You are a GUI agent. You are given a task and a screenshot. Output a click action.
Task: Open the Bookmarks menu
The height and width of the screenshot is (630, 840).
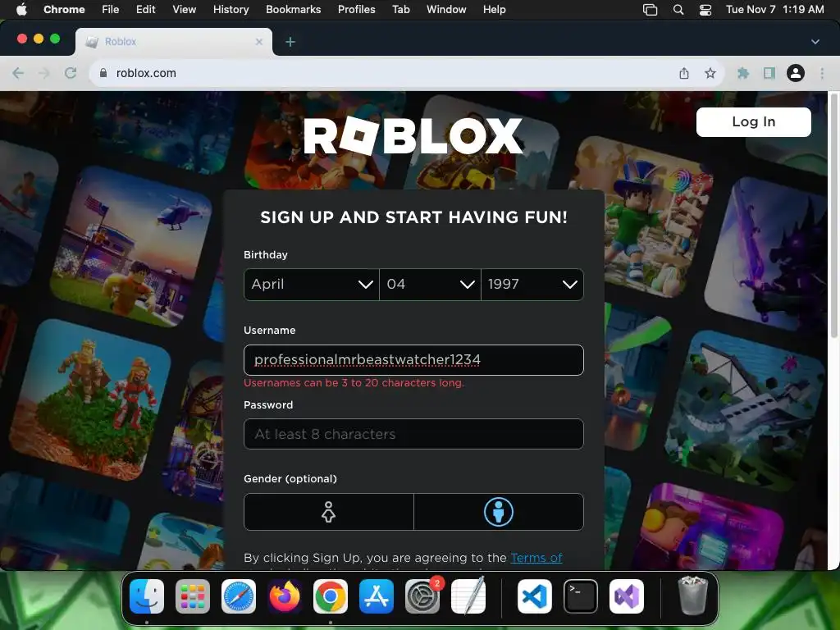point(293,9)
